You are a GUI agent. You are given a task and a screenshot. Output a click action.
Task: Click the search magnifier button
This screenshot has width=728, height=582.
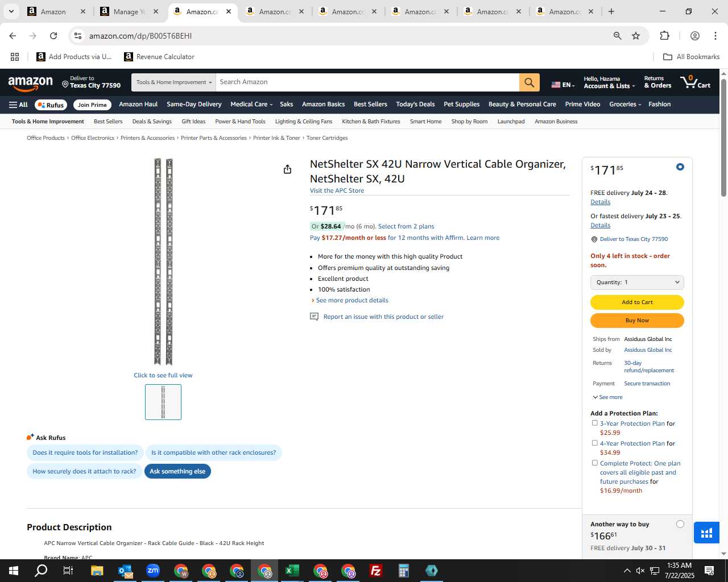pos(529,82)
